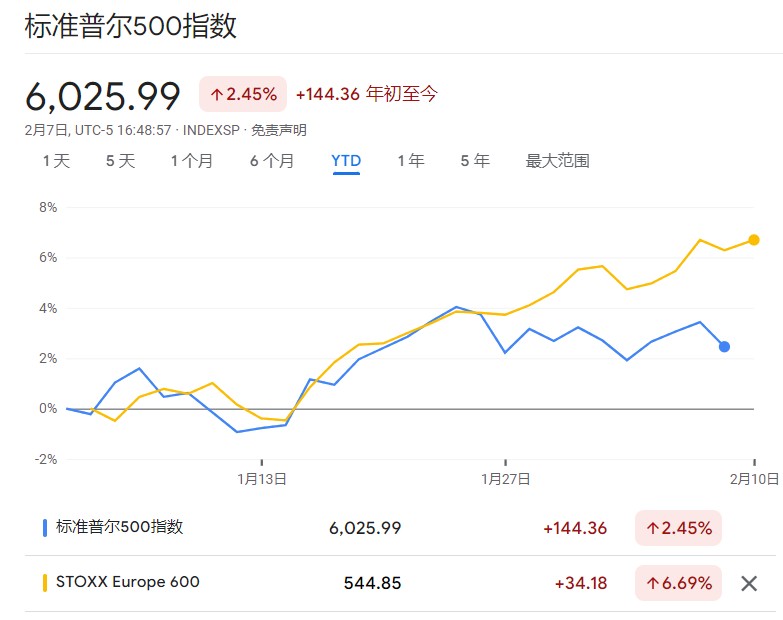The width and height of the screenshot is (783, 620).
Task: Switch chart to 1年 range
Action: click(411, 161)
